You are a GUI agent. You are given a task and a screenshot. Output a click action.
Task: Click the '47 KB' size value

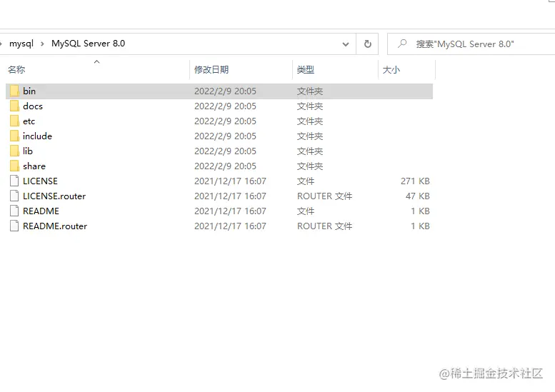[418, 196]
